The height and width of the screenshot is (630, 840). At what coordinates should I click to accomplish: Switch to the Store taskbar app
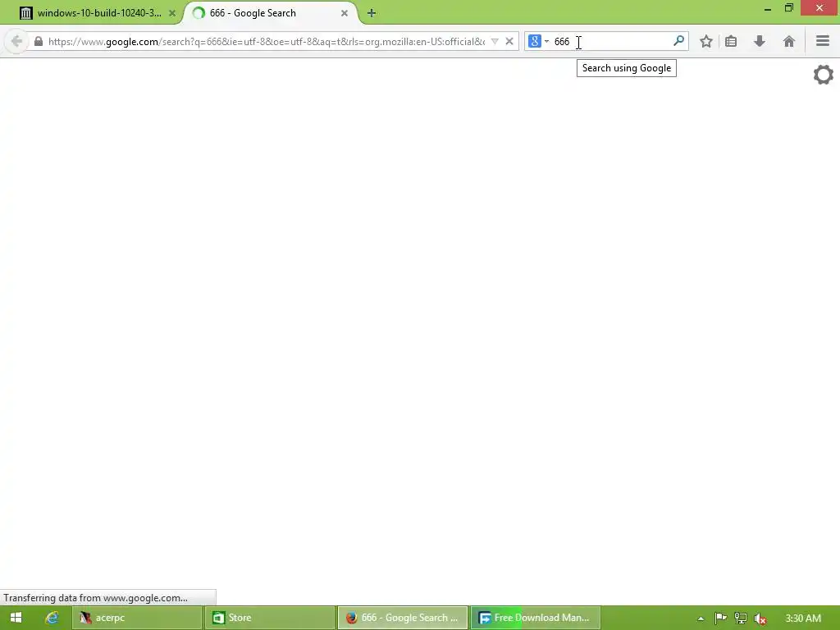269,618
